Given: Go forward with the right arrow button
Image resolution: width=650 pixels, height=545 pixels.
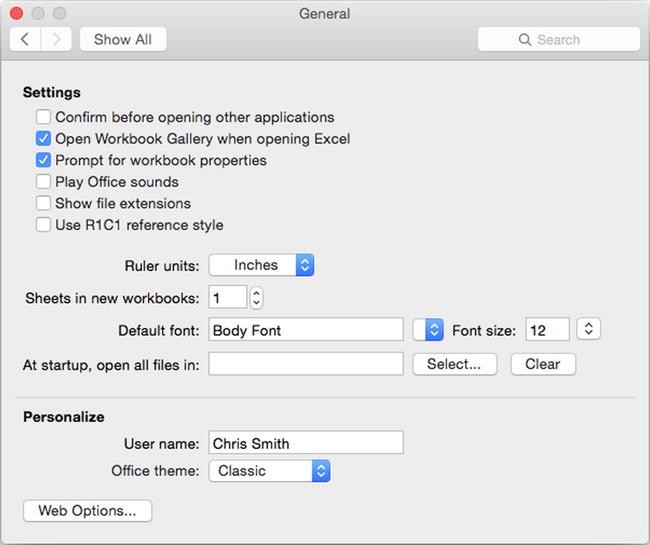Looking at the screenshot, I should pos(56,39).
